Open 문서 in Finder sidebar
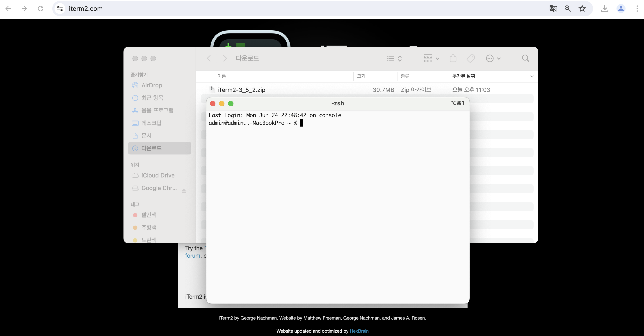Screen dimensions: 644x336 click(160, 136)
